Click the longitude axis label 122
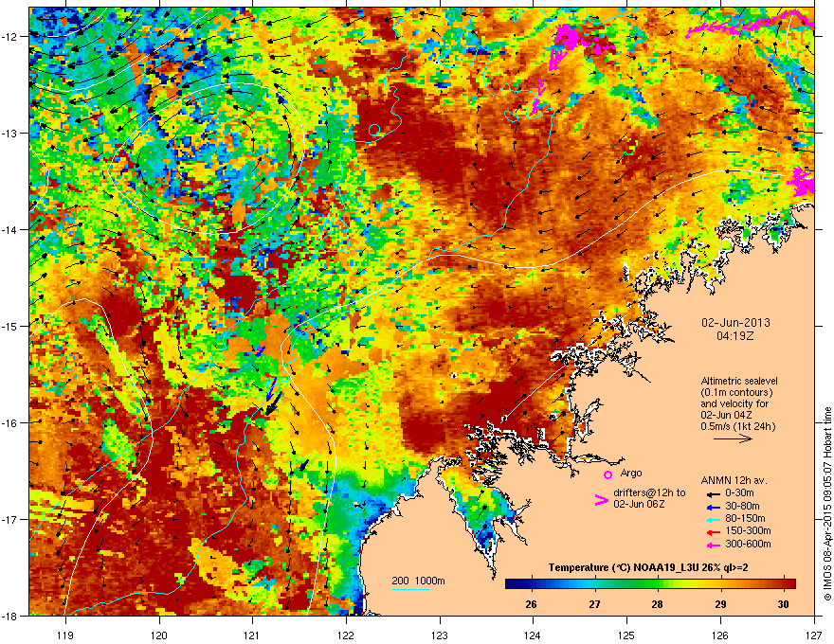Screen dimensions: 834x644 [346, 635]
